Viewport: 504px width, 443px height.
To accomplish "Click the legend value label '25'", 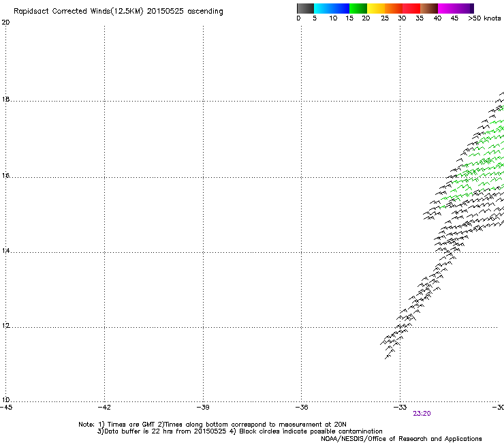I will click(x=385, y=18).
